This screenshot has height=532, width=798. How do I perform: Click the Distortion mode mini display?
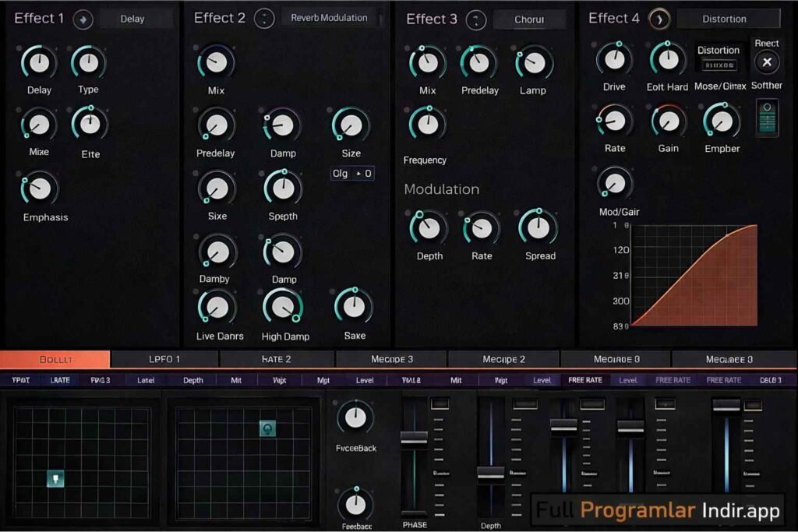tap(719, 56)
